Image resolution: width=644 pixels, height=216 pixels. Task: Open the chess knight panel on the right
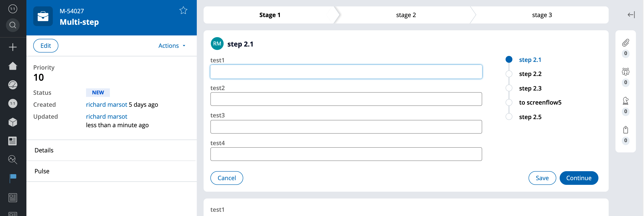pyautogui.click(x=625, y=101)
